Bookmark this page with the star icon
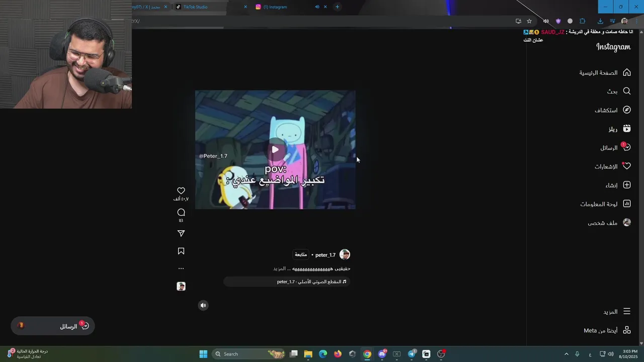Image resolution: width=644 pixels, height=362 pixels. tap(529, 21)
